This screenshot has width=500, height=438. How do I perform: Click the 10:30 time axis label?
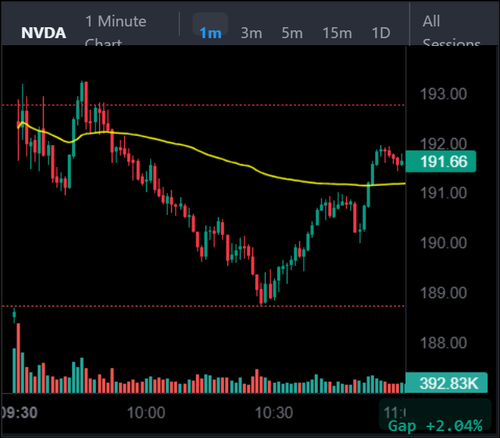274,413
